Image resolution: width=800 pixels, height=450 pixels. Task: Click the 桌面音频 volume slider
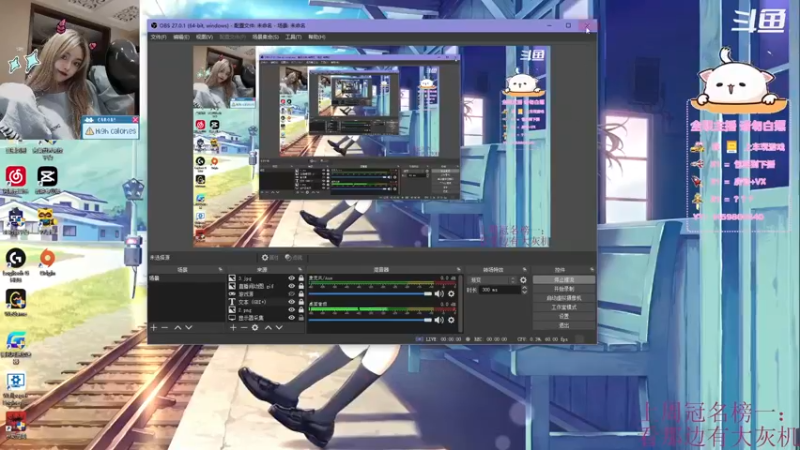[x=370, y=320]
